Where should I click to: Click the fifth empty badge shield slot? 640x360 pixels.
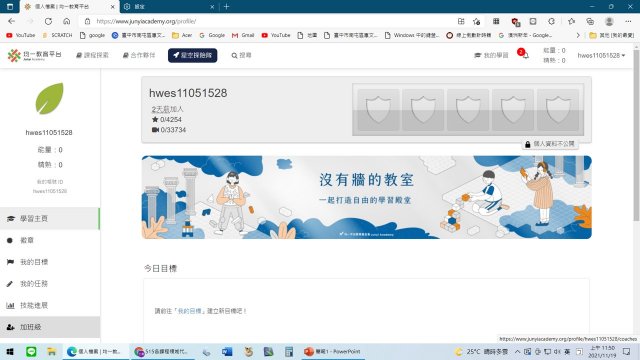[x=558, y=109]
